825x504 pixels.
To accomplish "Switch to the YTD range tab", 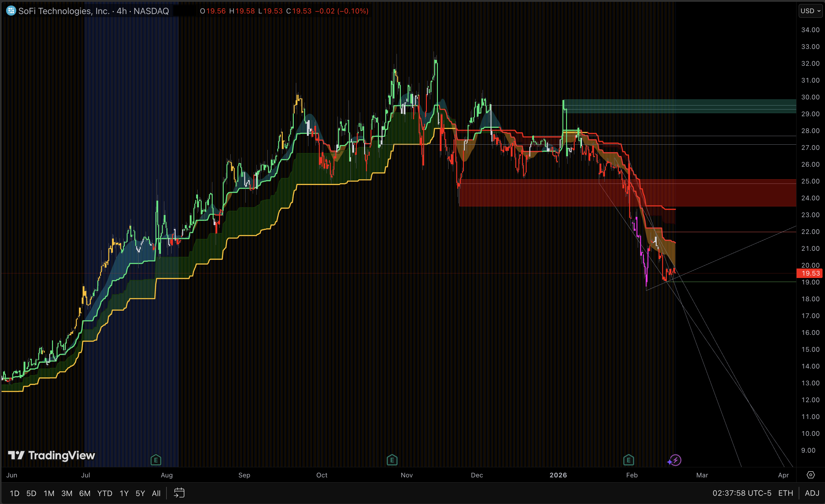I will coord(104,493).
